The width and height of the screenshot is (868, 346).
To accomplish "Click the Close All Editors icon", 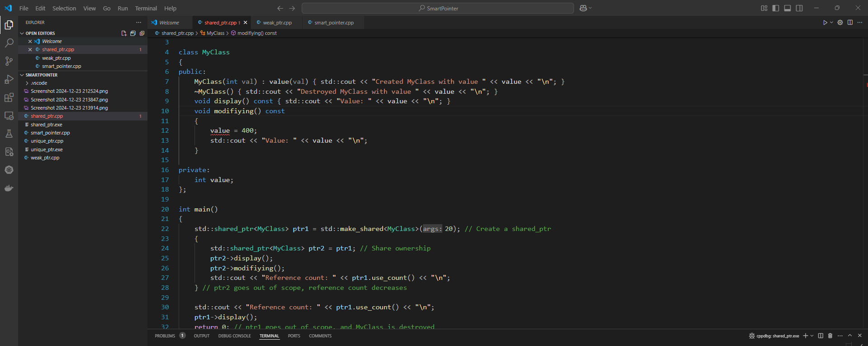I will 142,33.
